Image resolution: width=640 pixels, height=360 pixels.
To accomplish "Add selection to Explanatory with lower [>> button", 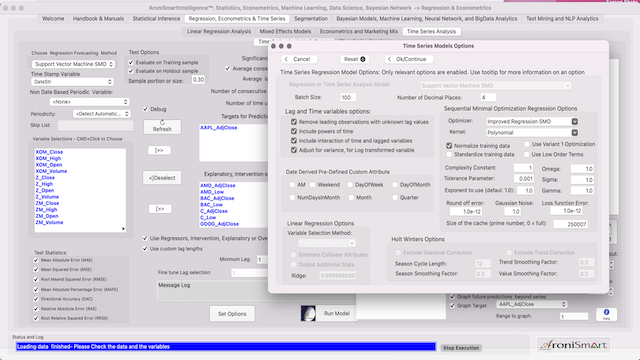I will pos(159,209).
